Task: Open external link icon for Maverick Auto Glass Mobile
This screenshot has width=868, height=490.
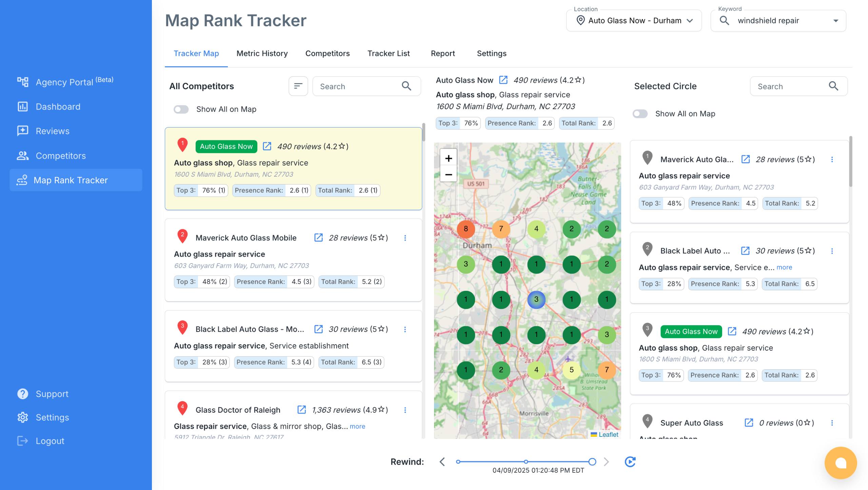Action: 318,237
